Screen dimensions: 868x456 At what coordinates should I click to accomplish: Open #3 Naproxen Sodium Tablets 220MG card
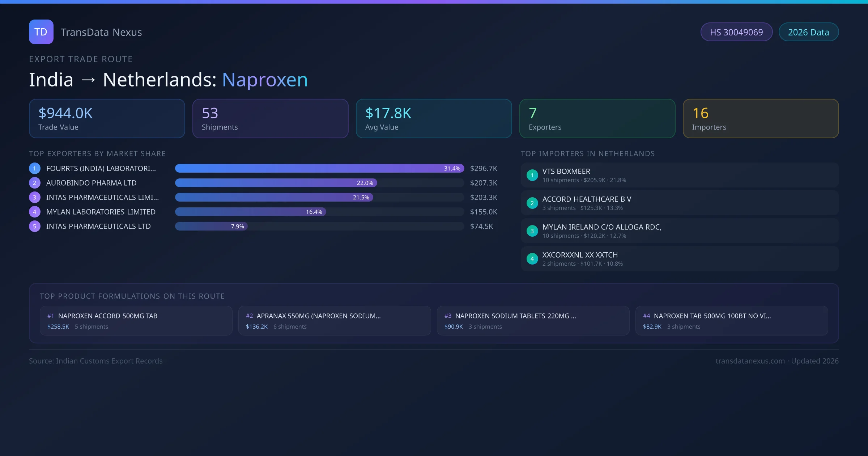[x=533, y=321]
